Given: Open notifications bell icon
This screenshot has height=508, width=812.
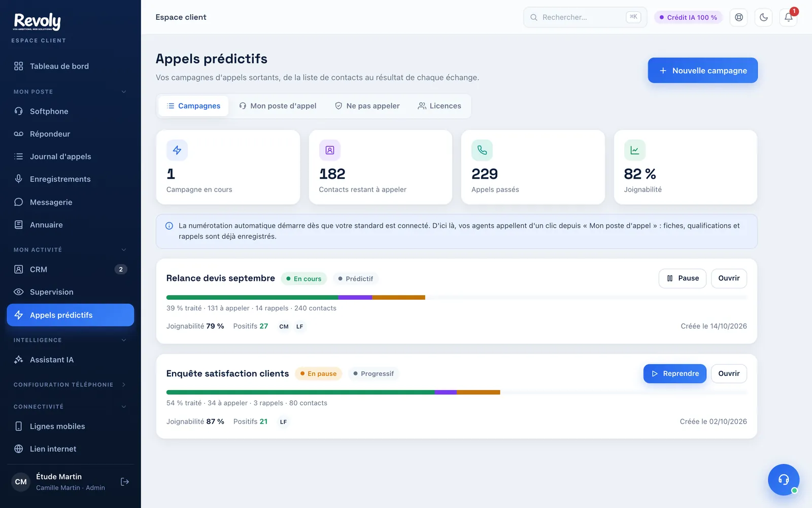Looking at the screenshot, I should click(x=788, y=17).
